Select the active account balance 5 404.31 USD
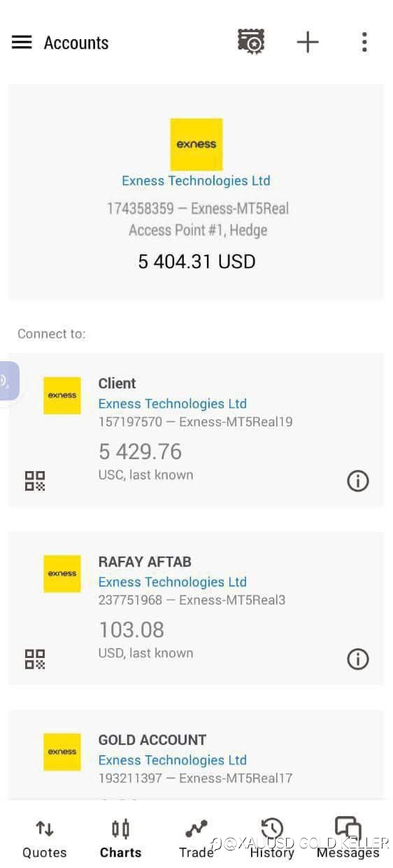 coord(196,262)
